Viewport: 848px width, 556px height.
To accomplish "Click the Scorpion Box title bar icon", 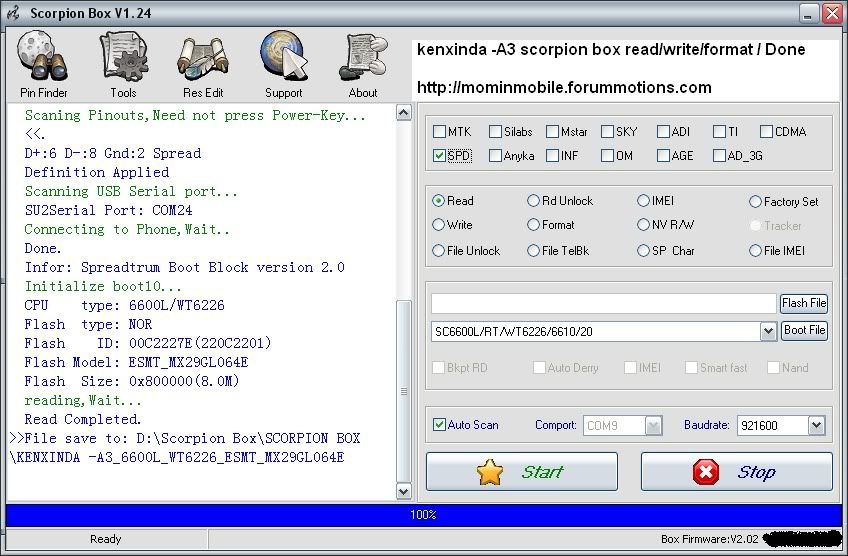I will coord(13,13).
